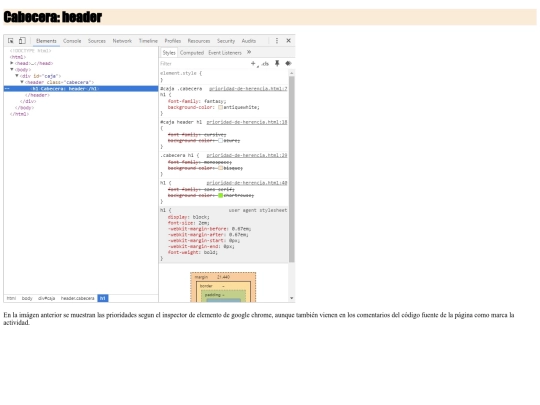Screen dimensions: 540x405
Task: Open source link prioridad-de-herencia.html:29
Action: tap(247, 155)
